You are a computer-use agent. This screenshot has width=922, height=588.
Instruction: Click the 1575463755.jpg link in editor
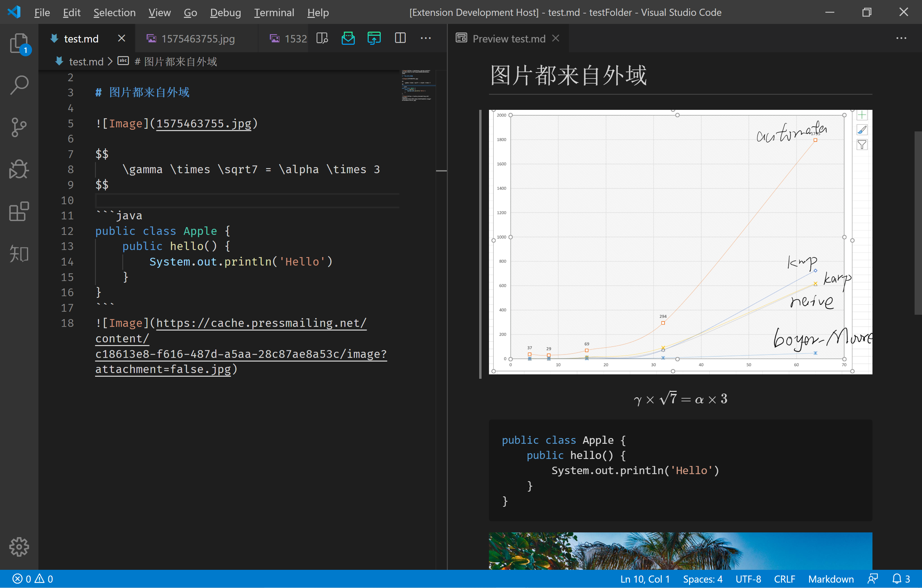[204, 124]
